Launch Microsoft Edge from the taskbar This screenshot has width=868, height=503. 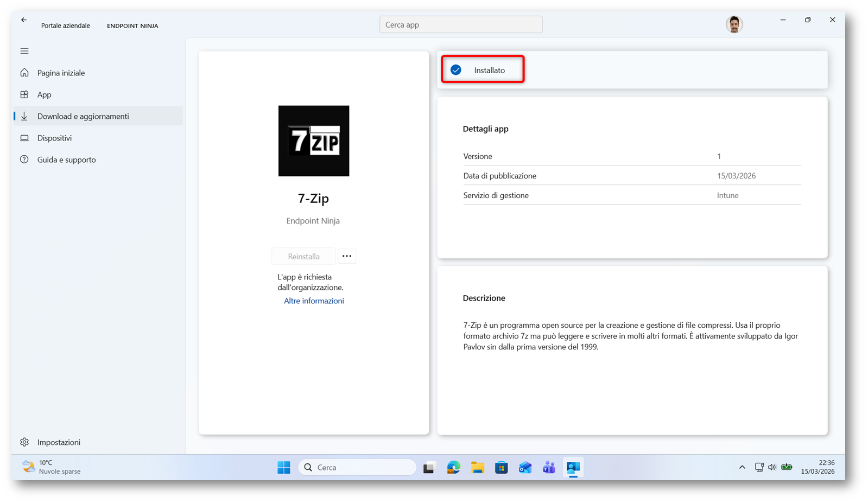(x=454, y=467)
